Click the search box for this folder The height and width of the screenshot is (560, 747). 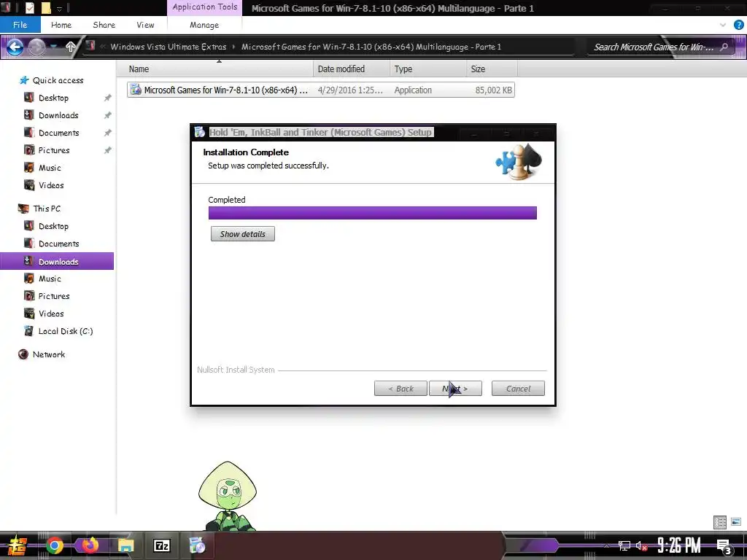654,47
